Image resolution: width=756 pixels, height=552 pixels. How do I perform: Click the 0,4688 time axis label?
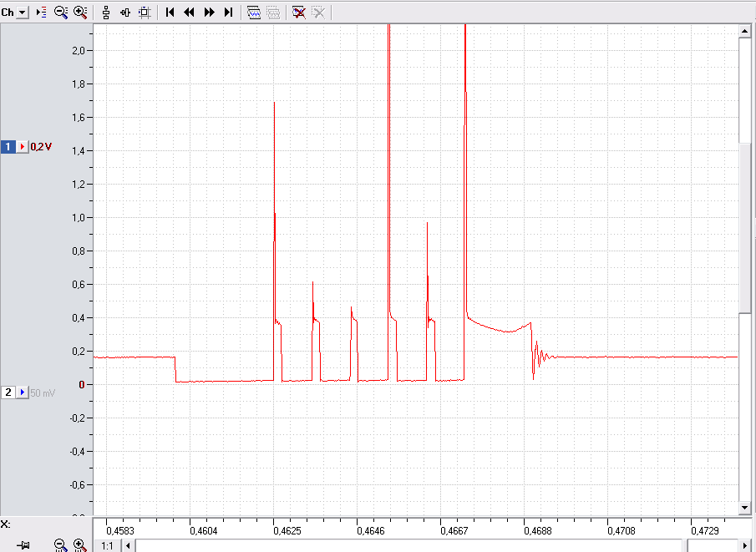pyautogui.click(x=538, y=531)
